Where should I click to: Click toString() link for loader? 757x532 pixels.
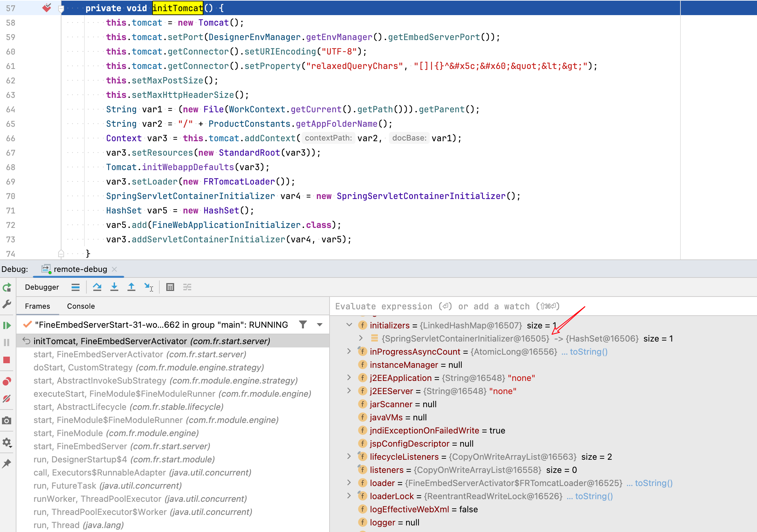click(x=654, y=483)
